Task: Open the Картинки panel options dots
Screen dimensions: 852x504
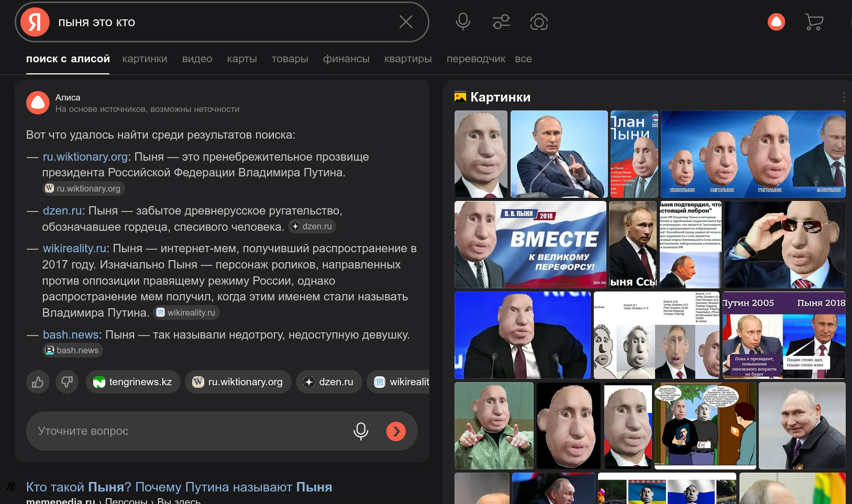Action: coord(844,97)
